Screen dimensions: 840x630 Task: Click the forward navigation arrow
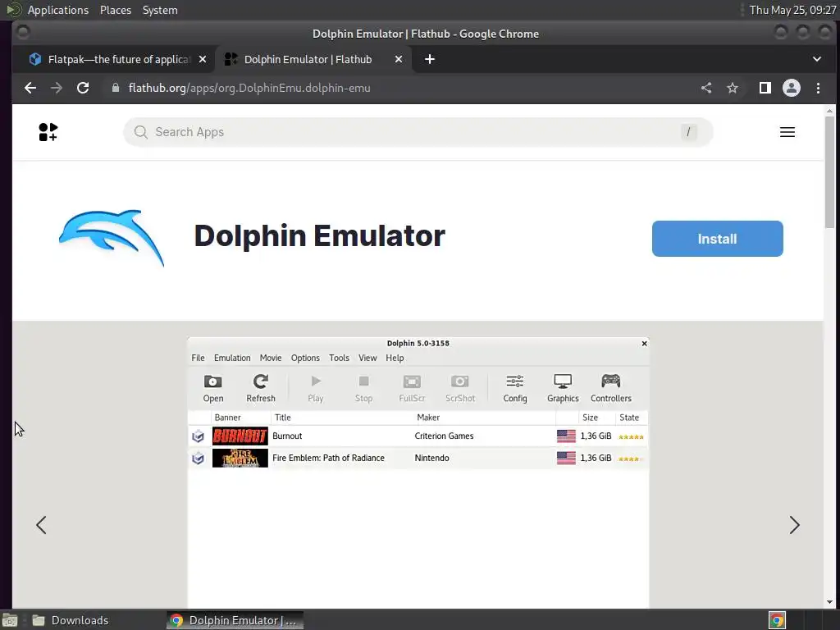pos(57,88)
